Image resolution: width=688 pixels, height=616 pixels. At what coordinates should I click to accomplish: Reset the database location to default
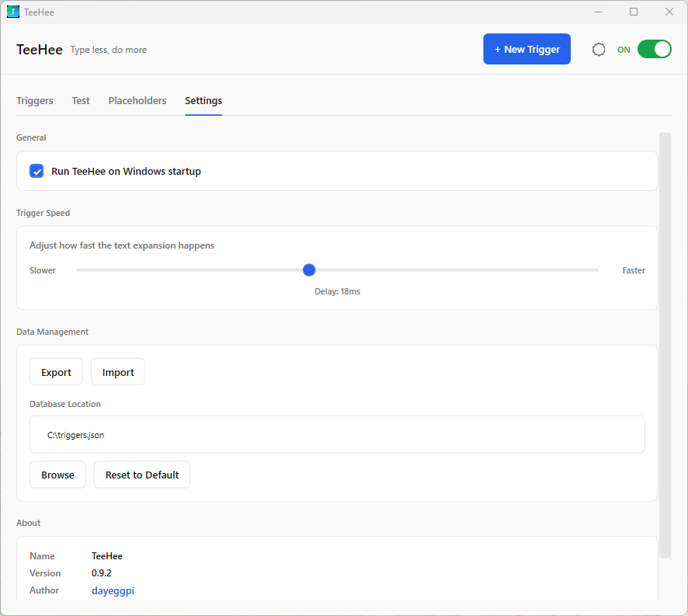pyautogui.click(x=141, y=474)
